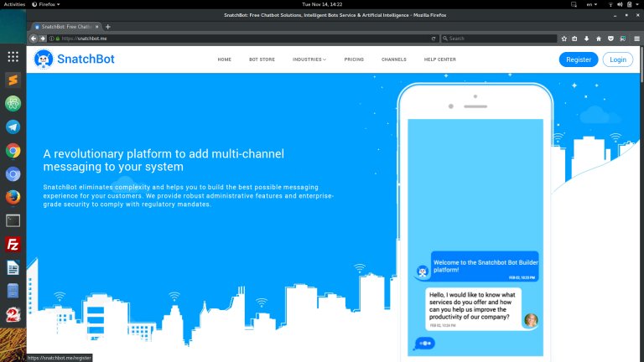Open the Firefox hamburger menu

[x=636, y=39]
